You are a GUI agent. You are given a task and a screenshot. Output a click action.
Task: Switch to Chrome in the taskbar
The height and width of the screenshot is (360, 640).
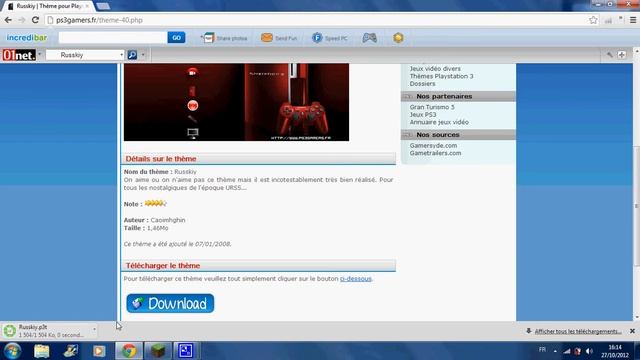(129, 351)
